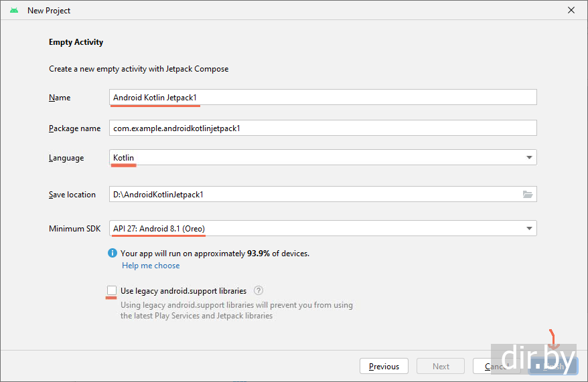This screenshot has height=382, width=588.
Task: Click into the Package name field
Action: point(323,128)
